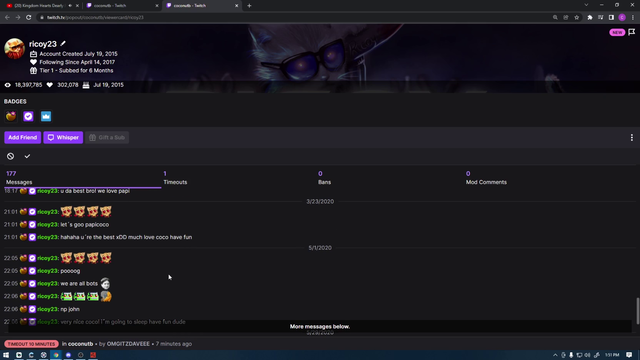Click the system tray volume icon
Screen dimensions: 640x360
587,355
